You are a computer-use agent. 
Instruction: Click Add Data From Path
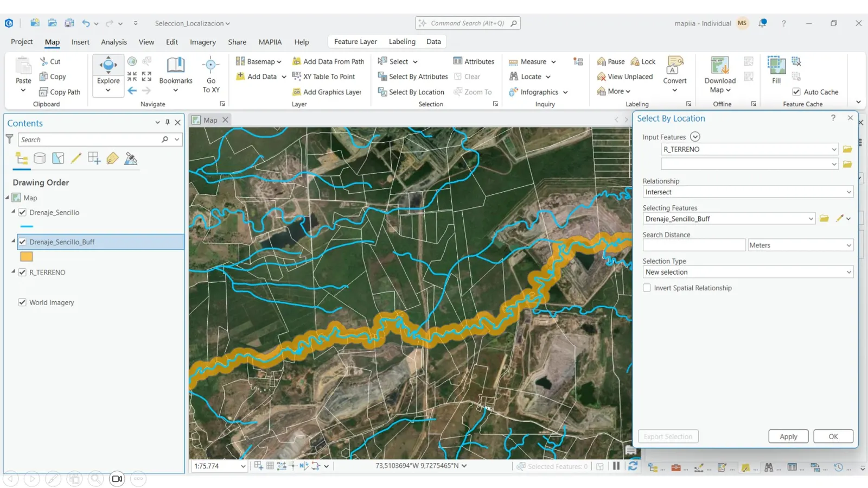pos(328,61)
